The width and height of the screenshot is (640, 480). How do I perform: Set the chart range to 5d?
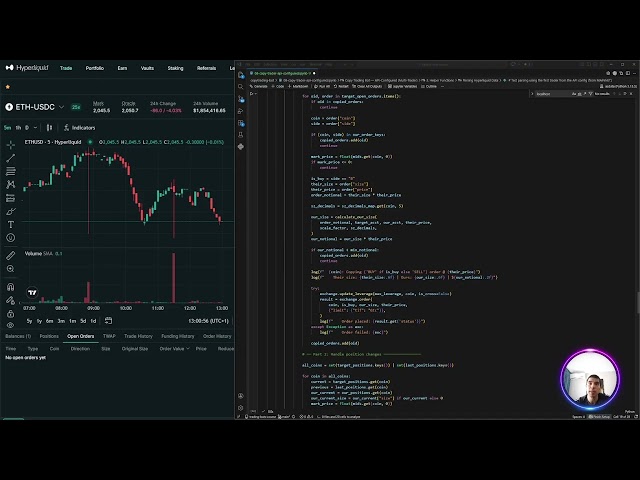[83, 321]
